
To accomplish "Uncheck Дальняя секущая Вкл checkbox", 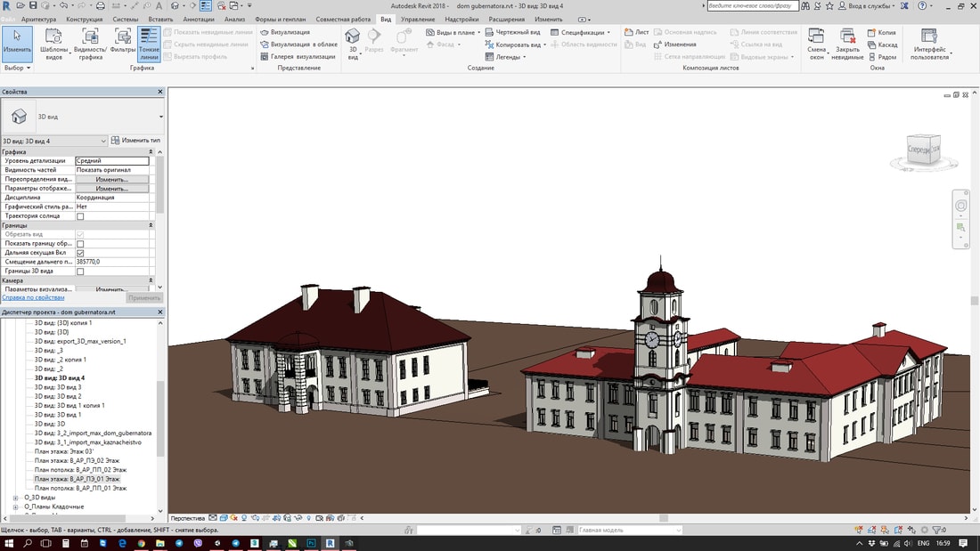I will pyautogui.click(x=80, y=253).
